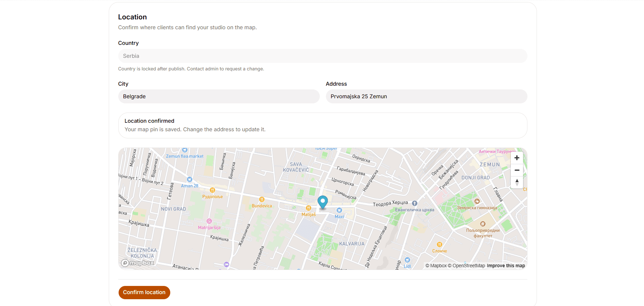This screenshot has width=644, height=306.
Task: Click the Пољопривредни факултет marker icon
Action: (x=483, y=224)
